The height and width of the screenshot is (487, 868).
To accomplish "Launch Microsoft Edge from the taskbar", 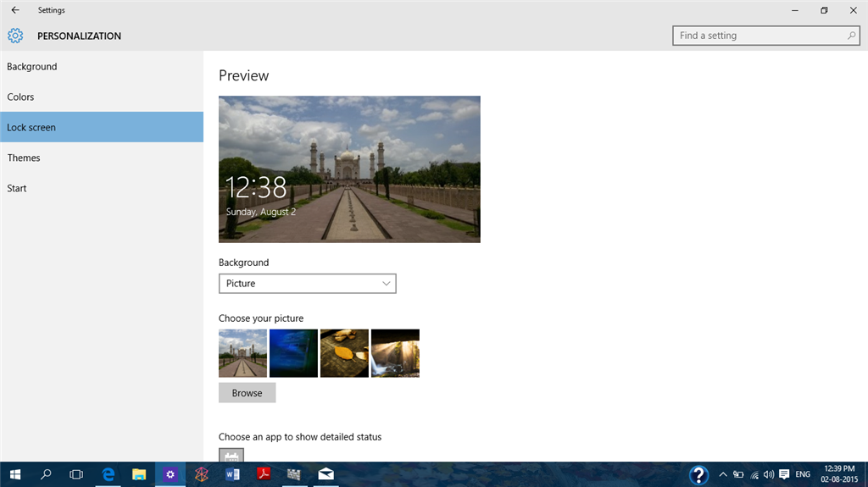I will pos(108,474).
